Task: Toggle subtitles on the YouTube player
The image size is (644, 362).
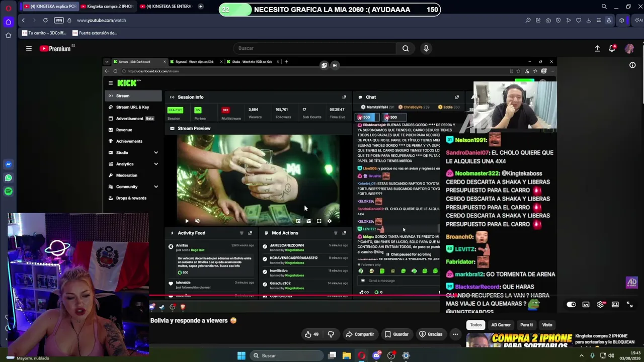Action: click(586, 305)
